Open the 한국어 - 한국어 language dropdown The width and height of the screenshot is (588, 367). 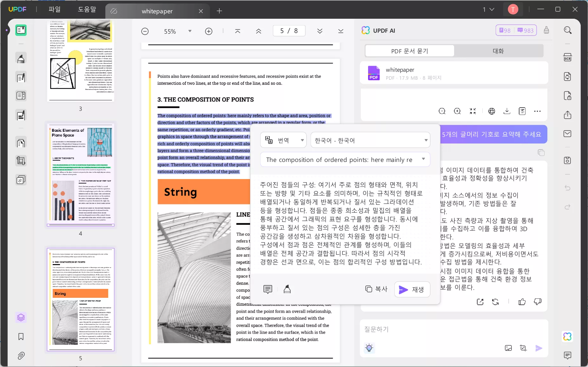tap(370, 140)
